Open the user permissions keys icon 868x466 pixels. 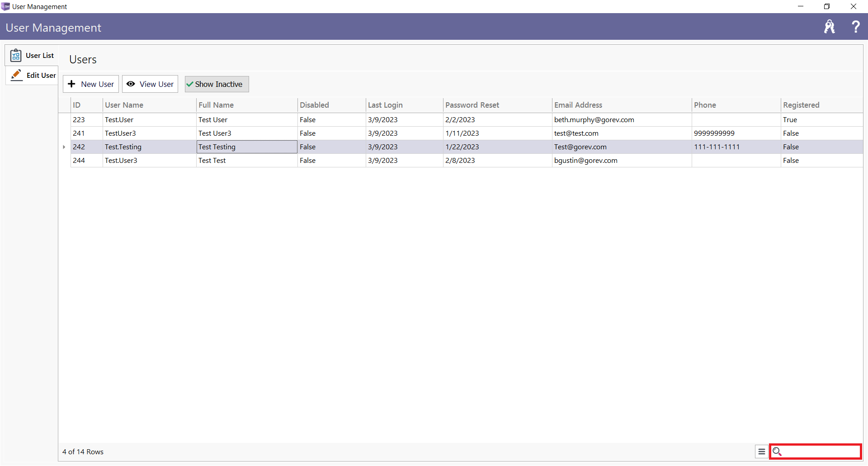point(829,27)
